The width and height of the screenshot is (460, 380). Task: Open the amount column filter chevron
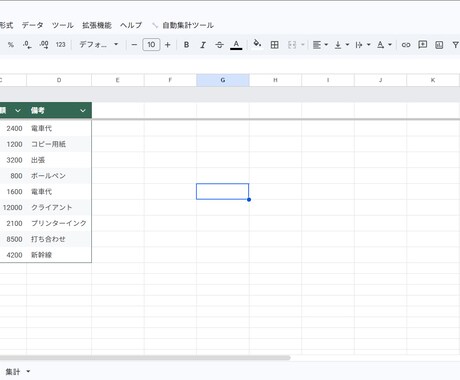tap(18, 110)
